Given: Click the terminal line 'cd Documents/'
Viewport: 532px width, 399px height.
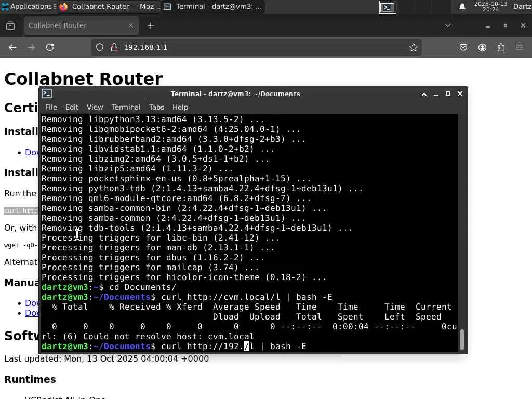Looking at the screenshot, I should [x=142, y=287].
